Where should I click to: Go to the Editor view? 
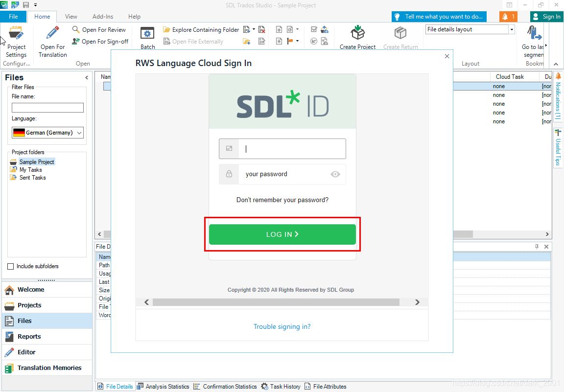47,352
